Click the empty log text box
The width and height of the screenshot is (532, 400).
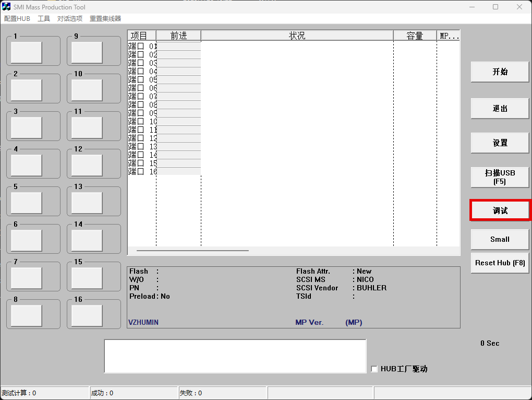pyautogui.click(x=235, y=356)
